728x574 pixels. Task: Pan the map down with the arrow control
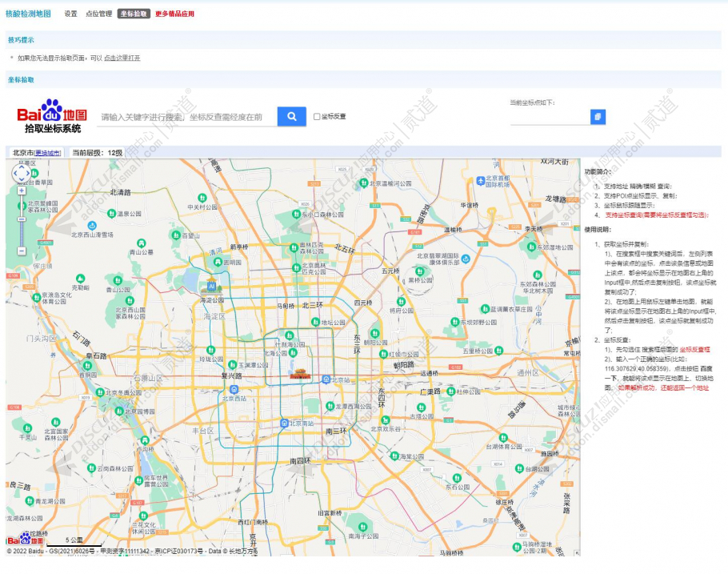click(22, 180)
